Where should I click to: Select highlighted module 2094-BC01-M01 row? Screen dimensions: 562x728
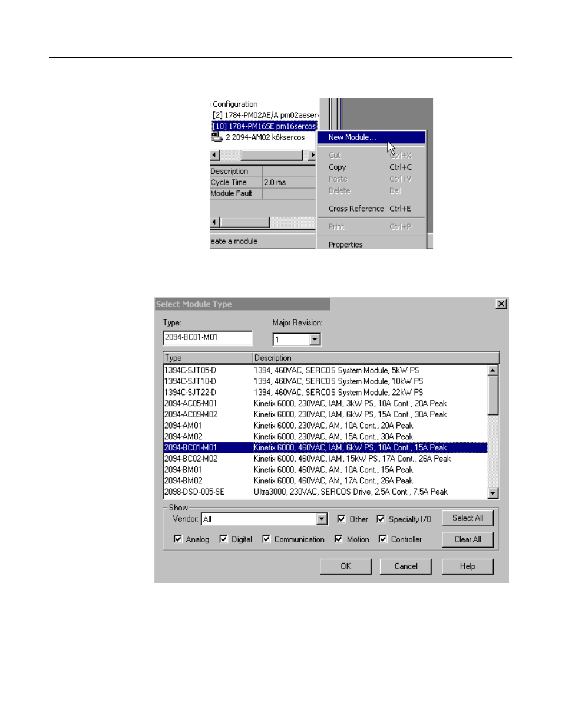[x=325, y=448]
